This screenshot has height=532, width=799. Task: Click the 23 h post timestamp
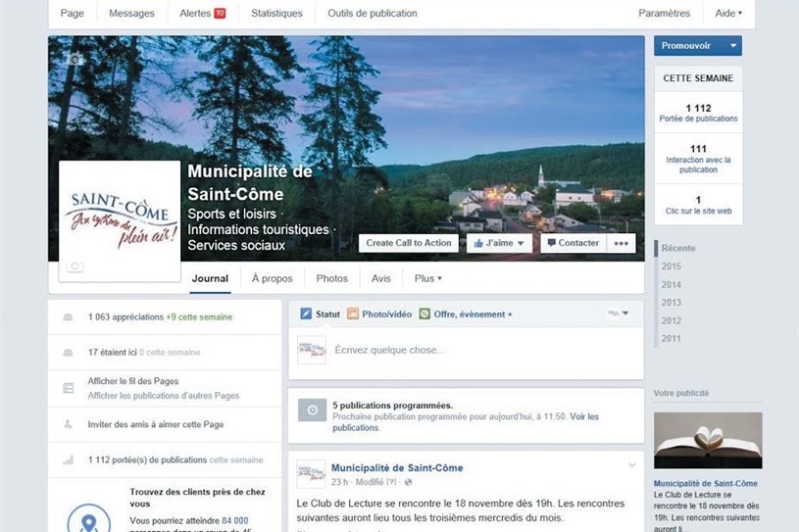[339, 482]
